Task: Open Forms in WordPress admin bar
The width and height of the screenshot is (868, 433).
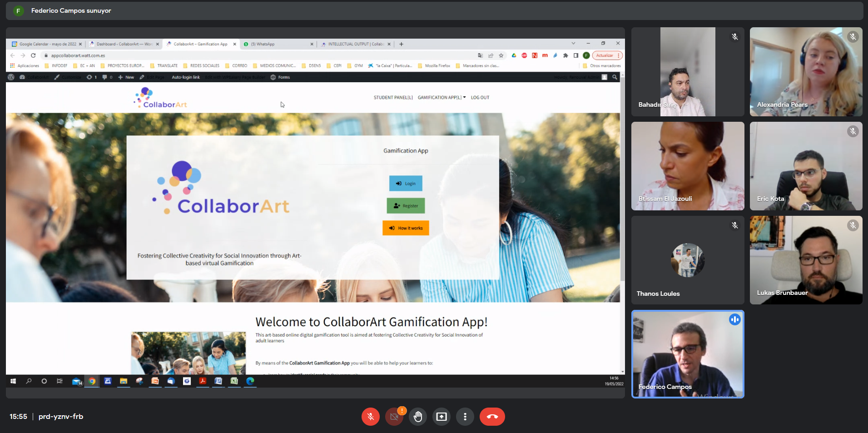Action: 280,77
